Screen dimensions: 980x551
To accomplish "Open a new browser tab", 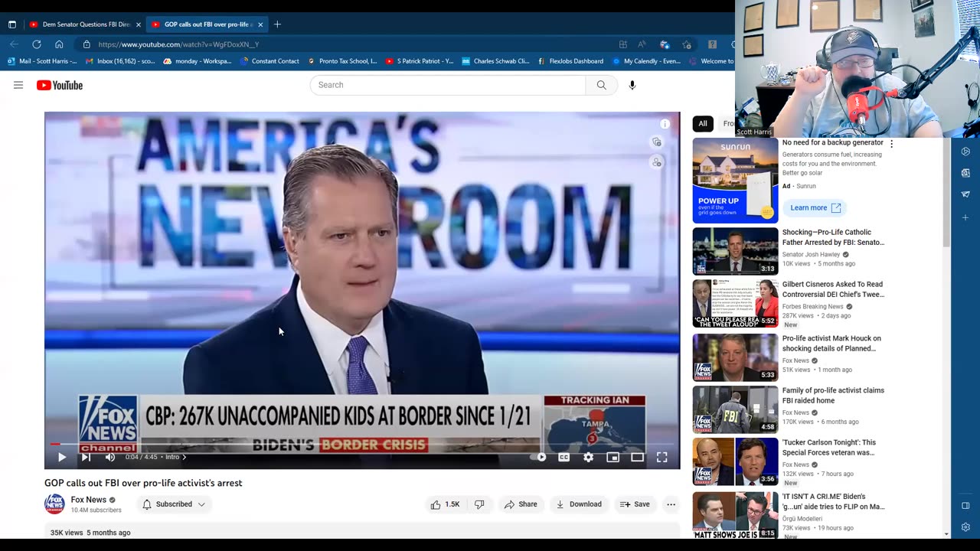I will pos(277,24).
